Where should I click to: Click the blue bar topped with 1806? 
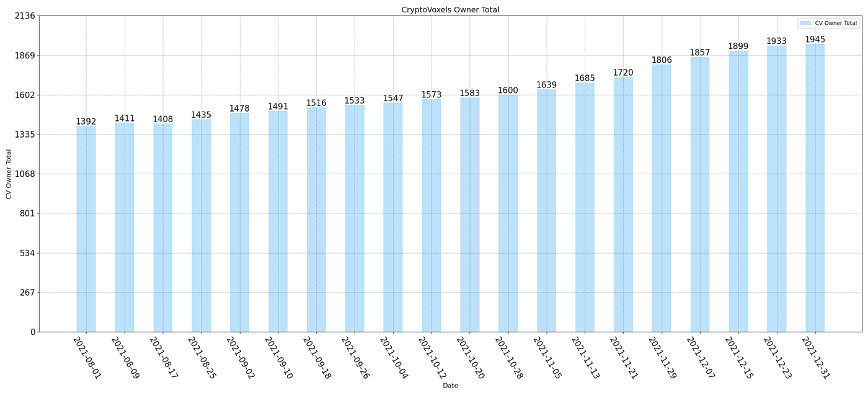pyautogui.click(x=662, y=198)
